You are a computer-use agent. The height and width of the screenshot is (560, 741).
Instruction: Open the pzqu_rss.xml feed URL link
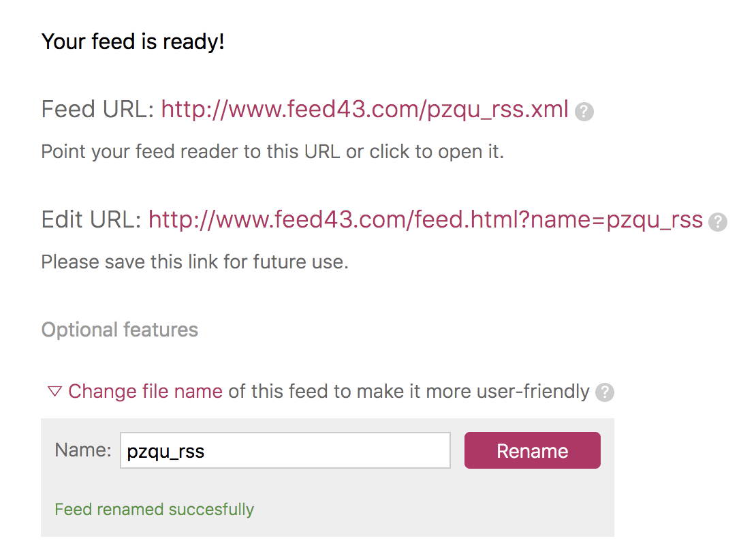click(364, 110)
